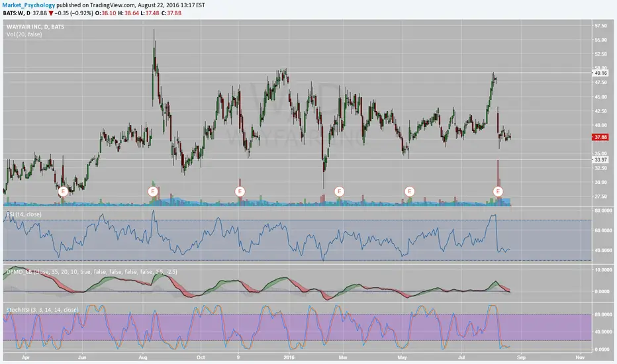
Task: Click the 55.00 price axis label
Action: pyautogui.click(x=600, y=40)
